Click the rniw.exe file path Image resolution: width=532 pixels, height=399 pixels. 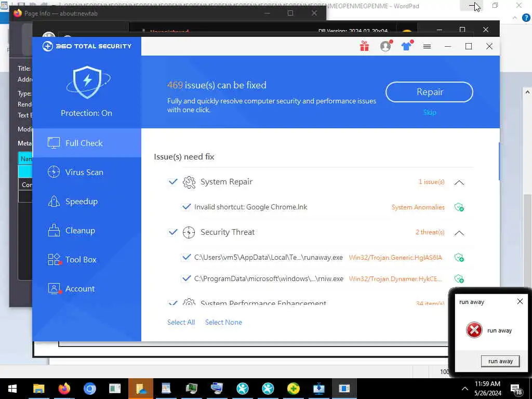(269, 278)
